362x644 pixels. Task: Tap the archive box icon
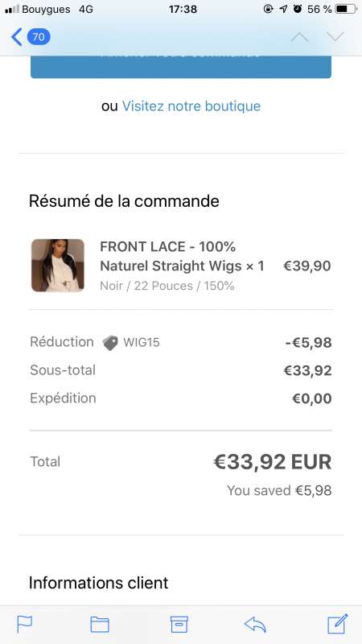click(x=179, y=625)
